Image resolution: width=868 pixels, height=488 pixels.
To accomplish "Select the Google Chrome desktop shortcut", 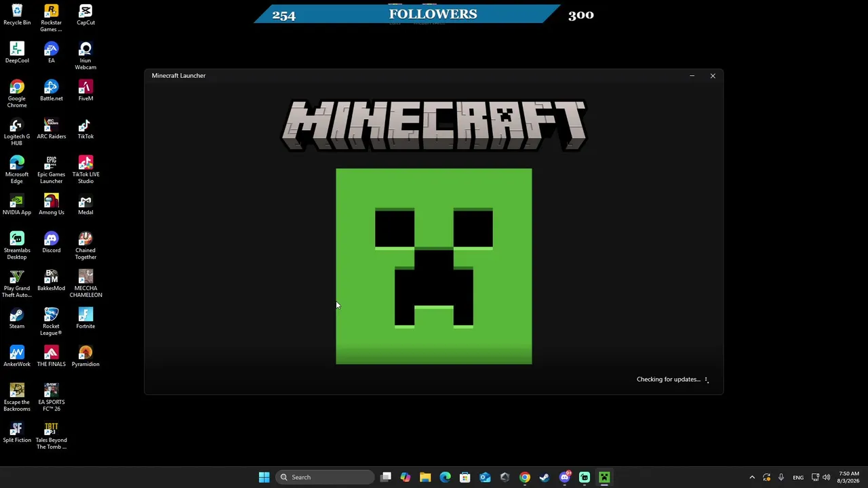I will click(x=17, y=94).
